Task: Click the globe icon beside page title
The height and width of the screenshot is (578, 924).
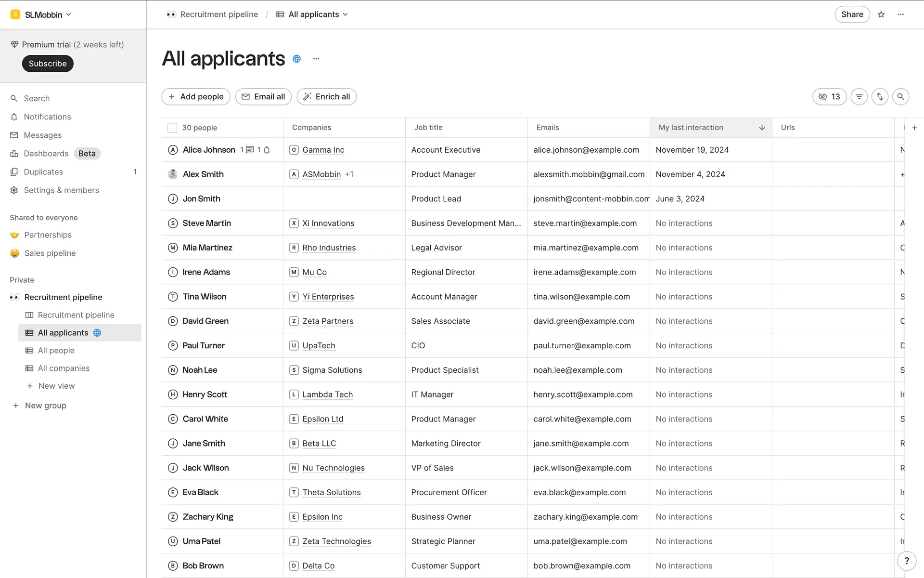Action: coord(297,59)
